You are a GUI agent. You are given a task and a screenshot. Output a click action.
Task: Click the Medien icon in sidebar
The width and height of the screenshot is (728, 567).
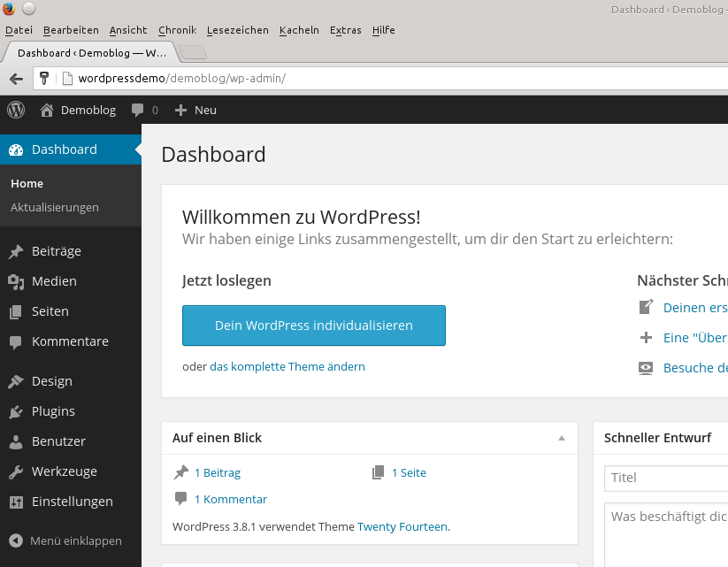(x=16, y=281)
